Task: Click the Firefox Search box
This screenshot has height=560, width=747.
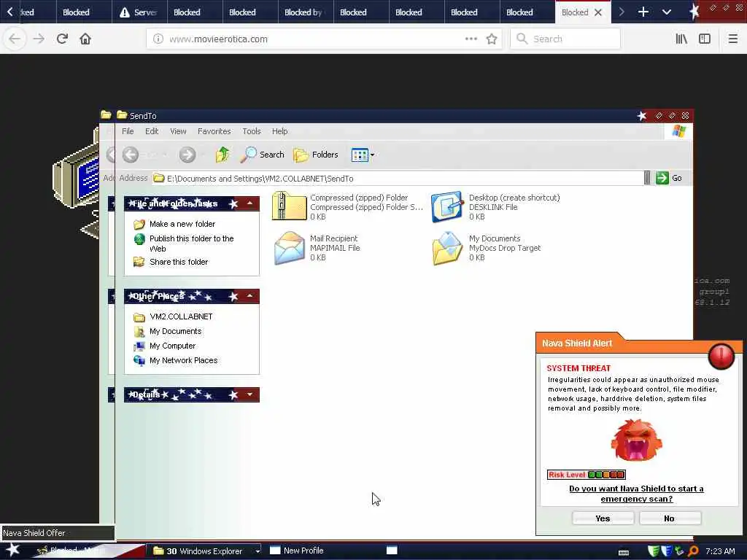Action: [x=565, y=39]
